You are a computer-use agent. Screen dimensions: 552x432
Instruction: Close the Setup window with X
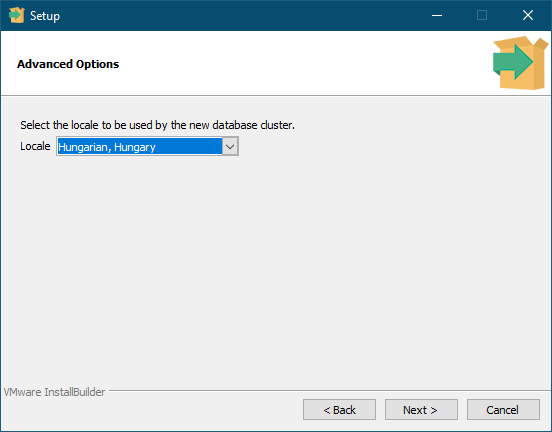528,15
